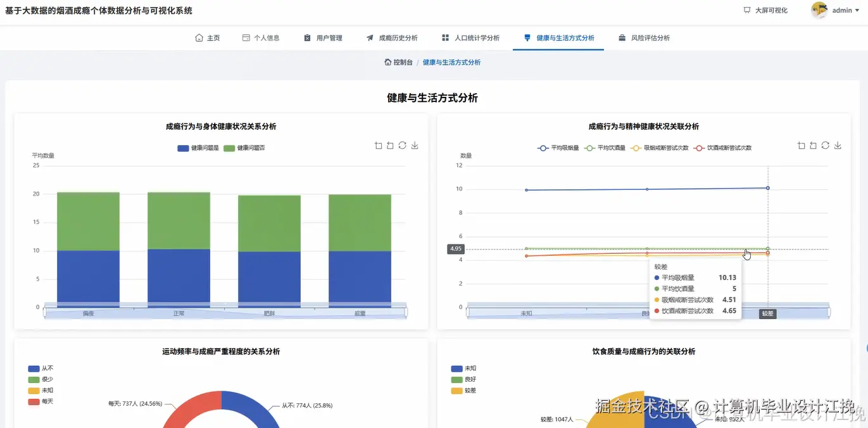Click left handle of bar chart zoom slider
Viewport: 868px width, 428px height.
click(x=45, y=312)
